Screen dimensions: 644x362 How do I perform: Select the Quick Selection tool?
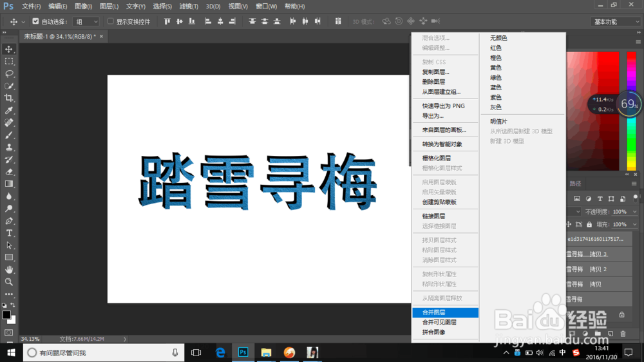[8, 86]
